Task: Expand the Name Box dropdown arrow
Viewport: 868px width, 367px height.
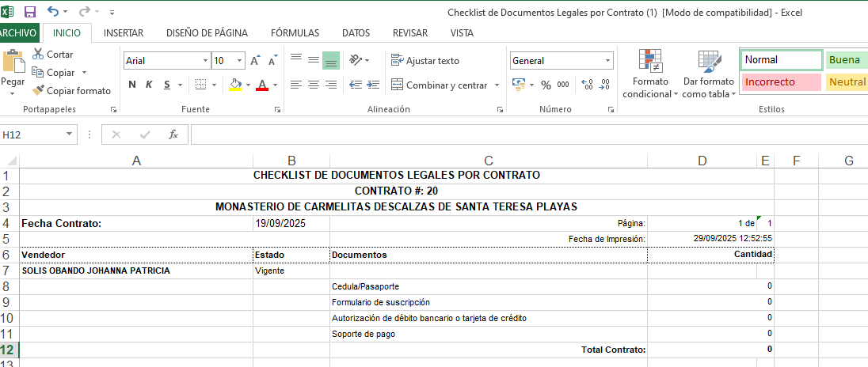Action: pos(70,134)
